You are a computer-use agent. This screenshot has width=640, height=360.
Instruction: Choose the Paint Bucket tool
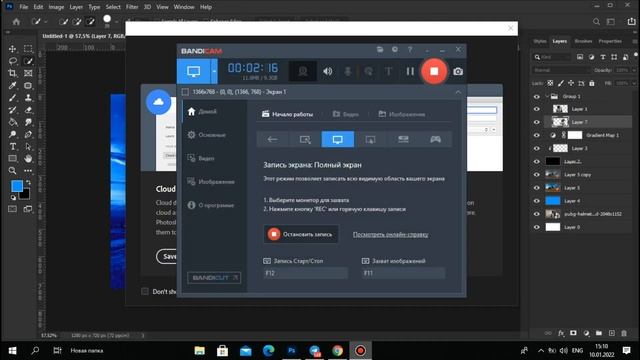coord(13,122)
